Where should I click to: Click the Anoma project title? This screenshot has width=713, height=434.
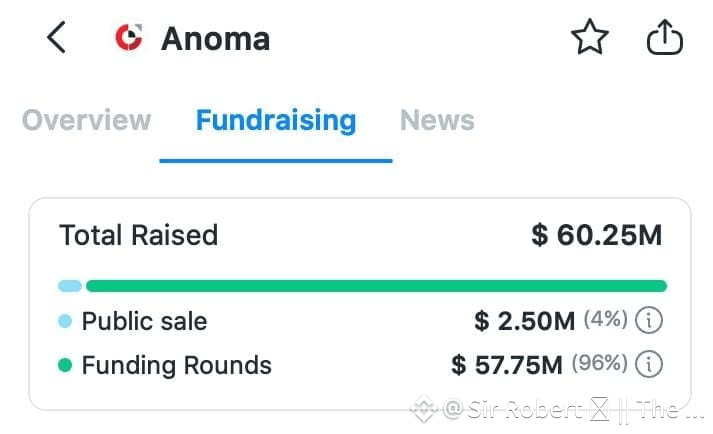(216, 39)
